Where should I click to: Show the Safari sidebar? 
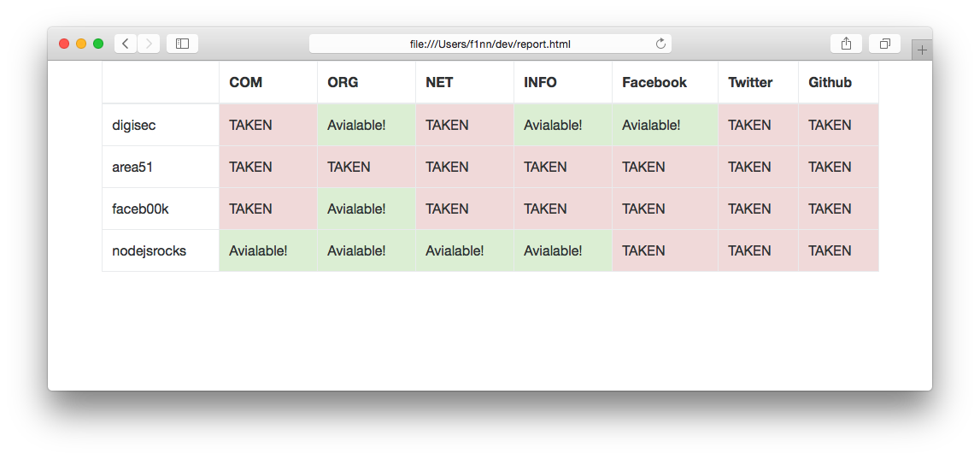[x=183, y=44]
